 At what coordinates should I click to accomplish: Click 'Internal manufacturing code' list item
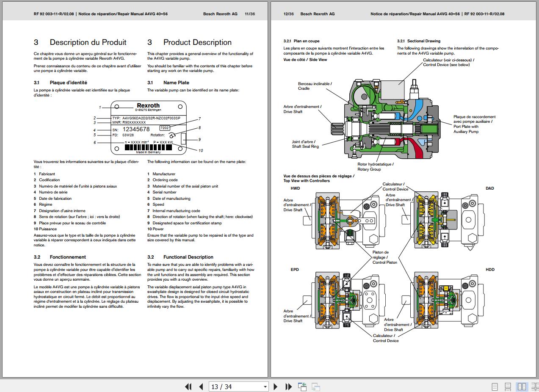pyautogui.click(x=177, y=211)
